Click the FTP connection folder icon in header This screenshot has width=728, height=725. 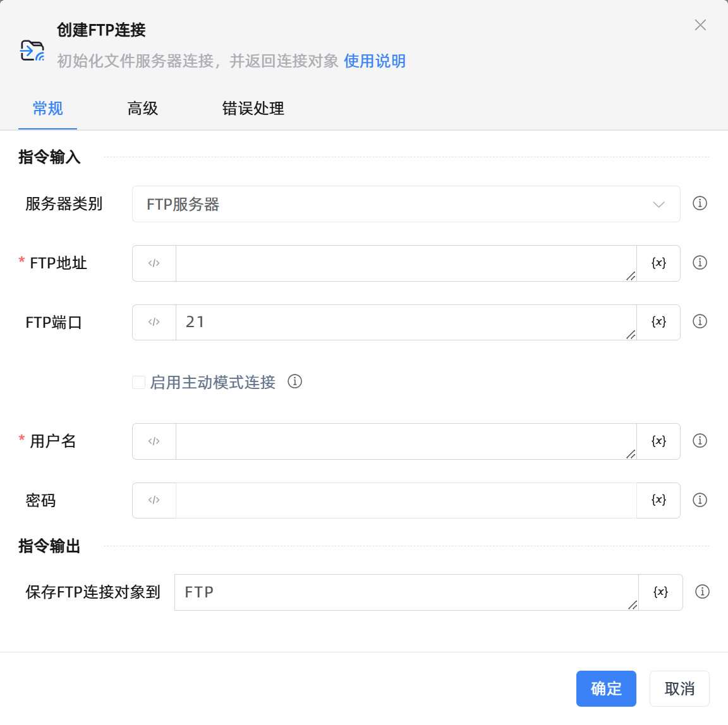pos(32,51)
